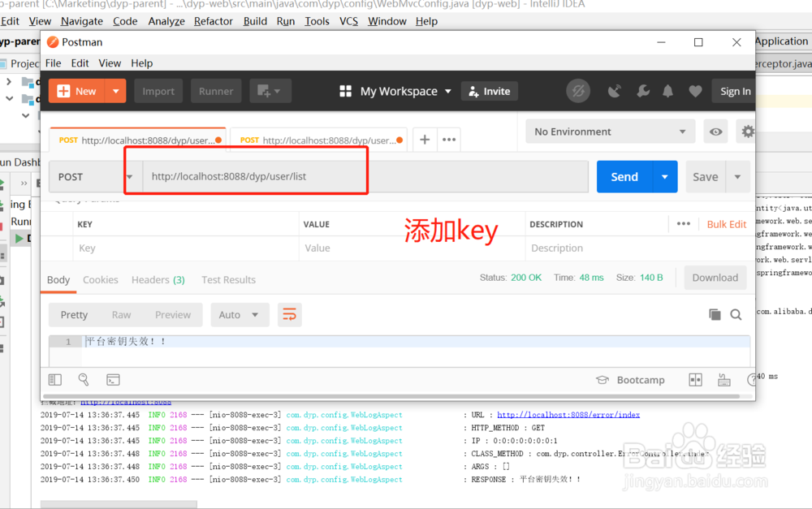
Task: Download the response
Action: pyautogui.click(x=715, y=278)
